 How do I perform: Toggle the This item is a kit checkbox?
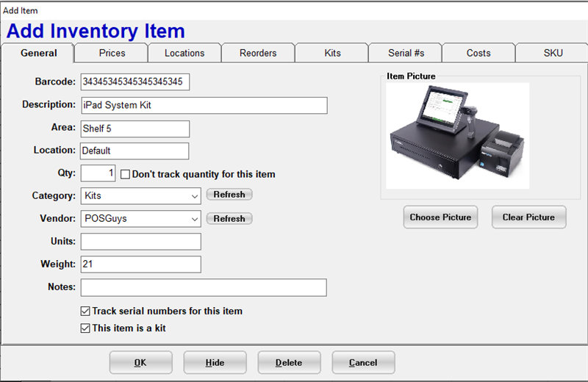coord(85,328)
